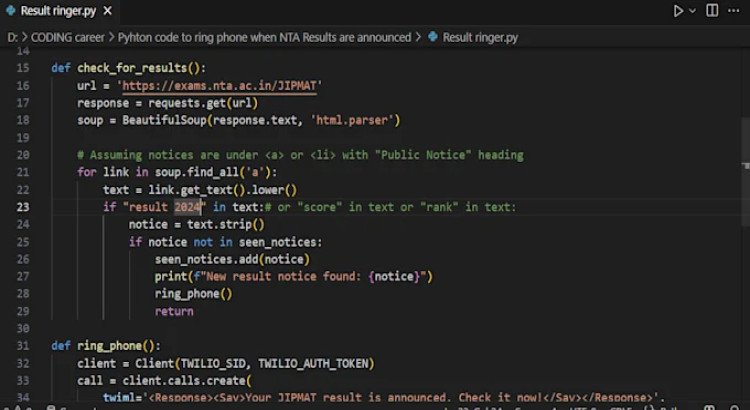
Task: Click the Python icon on the editor tab
Action: (x=11, y=11)
